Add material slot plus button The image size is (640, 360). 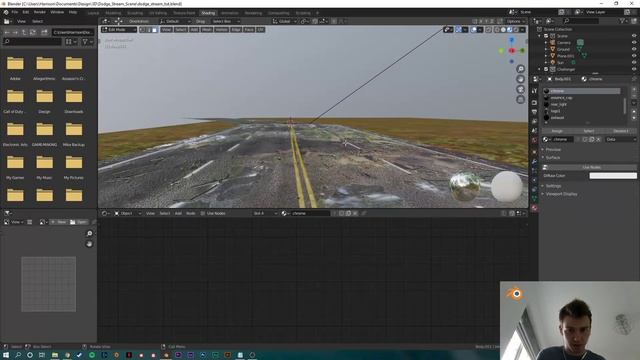634,89
